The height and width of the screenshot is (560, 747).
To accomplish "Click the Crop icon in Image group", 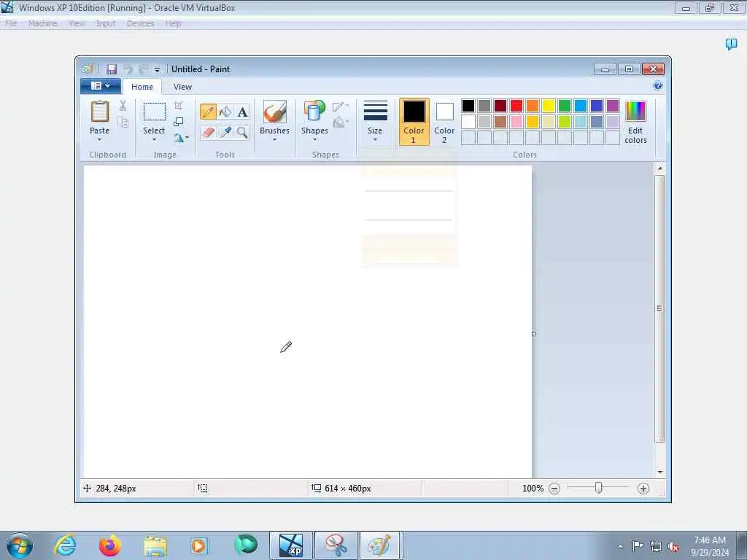I will tap(179, 106).
